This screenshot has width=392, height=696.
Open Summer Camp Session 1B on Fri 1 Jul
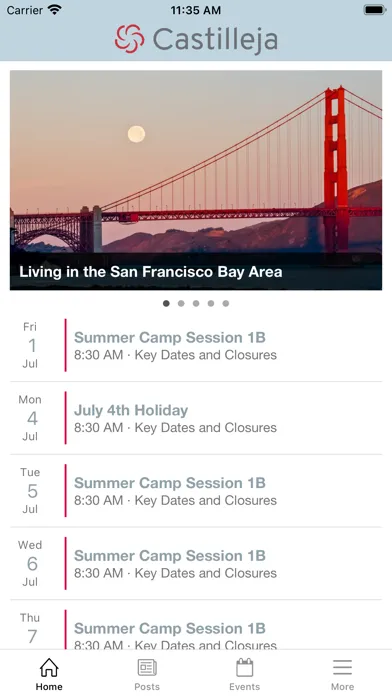(x=196, y=345)
